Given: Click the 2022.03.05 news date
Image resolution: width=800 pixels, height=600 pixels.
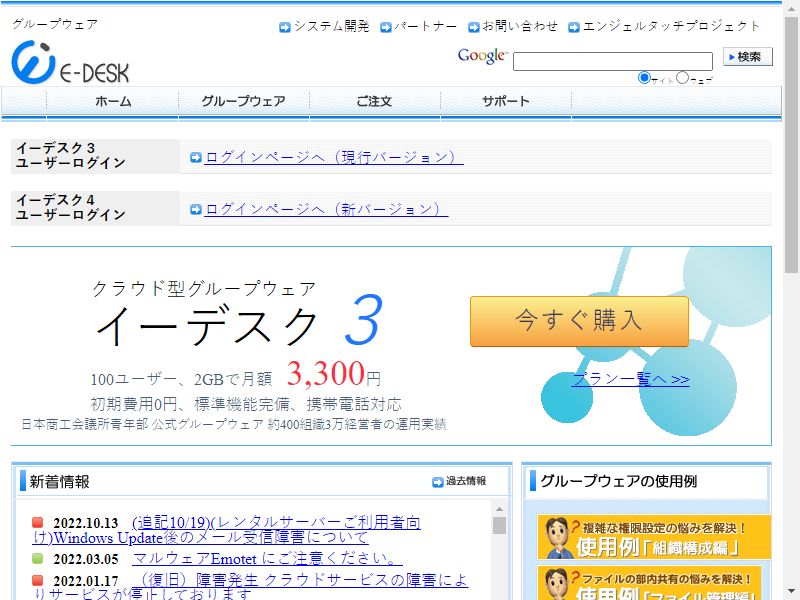Looking at the screenshot, I should click(86, 559).
